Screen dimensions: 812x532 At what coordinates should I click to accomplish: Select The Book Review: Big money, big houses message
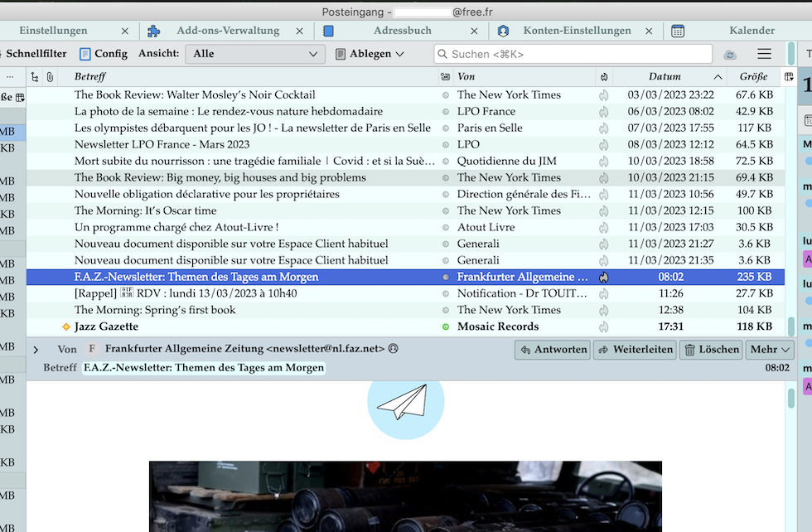coord(405,177)
